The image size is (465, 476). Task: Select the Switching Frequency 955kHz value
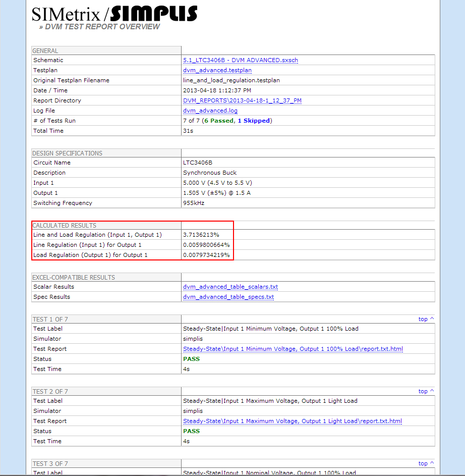click(x=194, y=202)
